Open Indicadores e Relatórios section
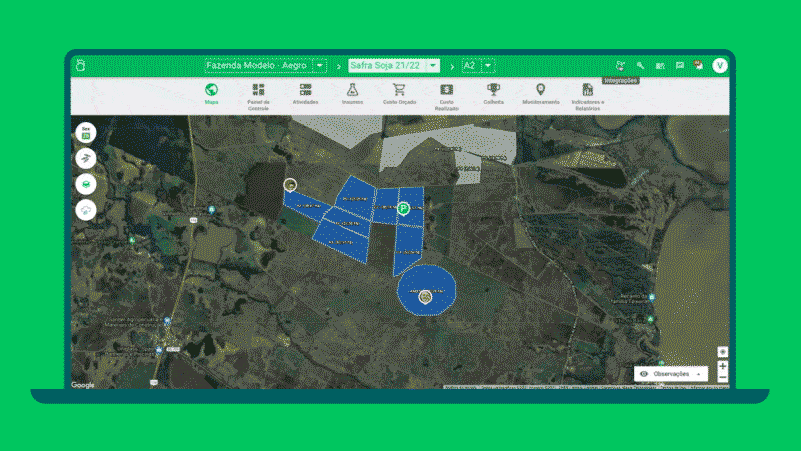Viewport: 801px width, 451px height. pos(588,94)
